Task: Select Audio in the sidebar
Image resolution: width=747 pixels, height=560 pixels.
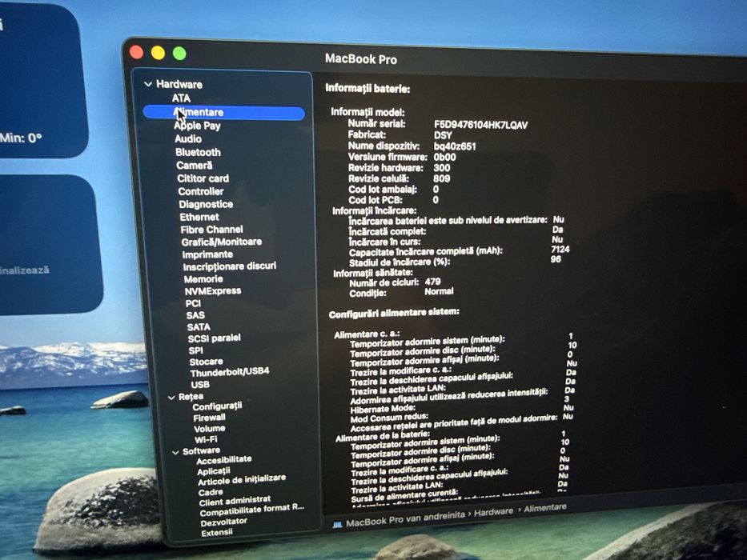Action: pyautogui.click(x=188, y=139)
